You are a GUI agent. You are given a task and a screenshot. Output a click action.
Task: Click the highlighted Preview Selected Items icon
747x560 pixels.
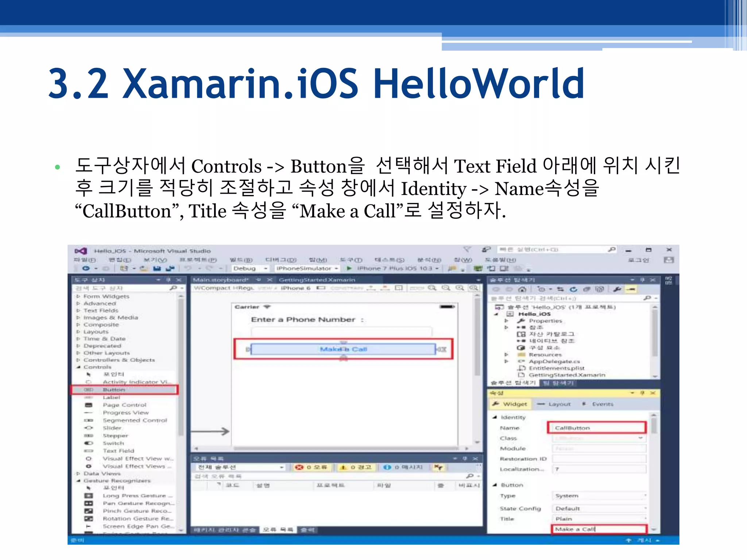pyautogui.click(x=631, y=289)
